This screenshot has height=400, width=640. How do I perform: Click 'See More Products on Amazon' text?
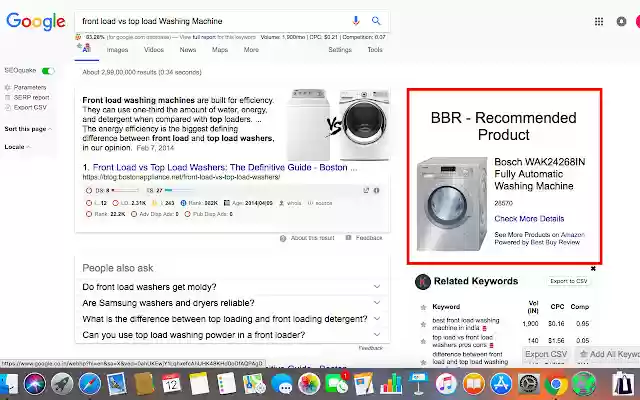pos(540,235)
